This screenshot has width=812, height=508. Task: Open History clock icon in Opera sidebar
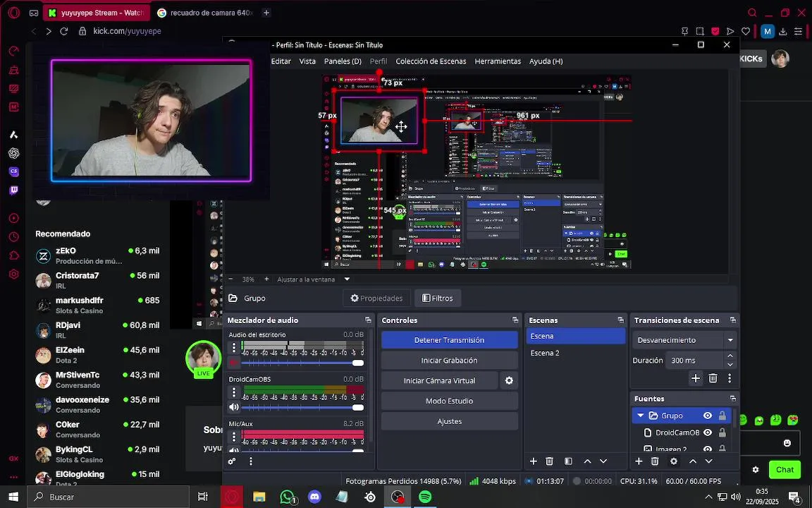(x=14, y=237)
